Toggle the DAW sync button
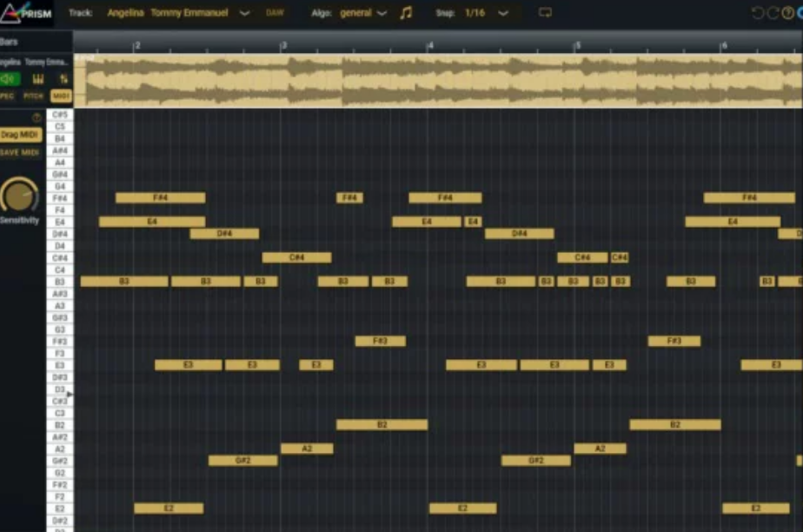 click(275, 13)
